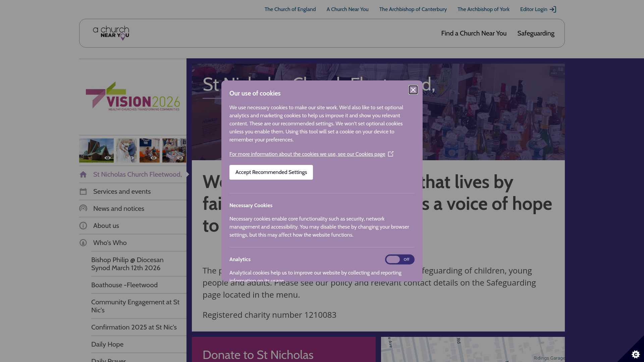
Task: Click the map preview
Action: pos(473,349)
